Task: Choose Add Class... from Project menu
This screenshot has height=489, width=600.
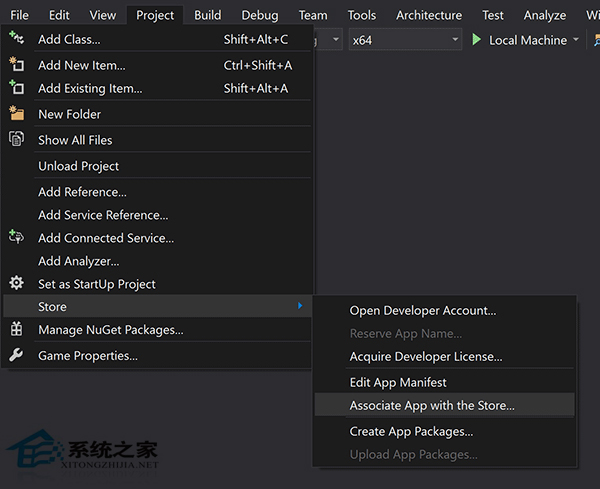Action: coord(157,39)
